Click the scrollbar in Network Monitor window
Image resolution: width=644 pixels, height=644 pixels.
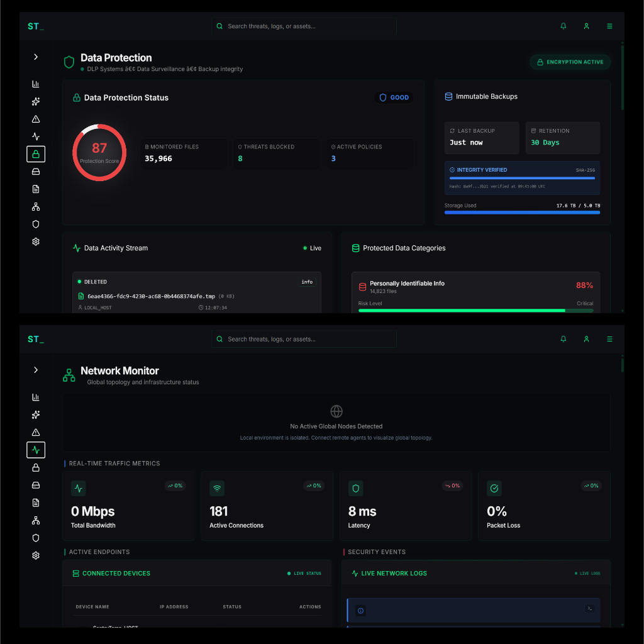pos(622,365)
